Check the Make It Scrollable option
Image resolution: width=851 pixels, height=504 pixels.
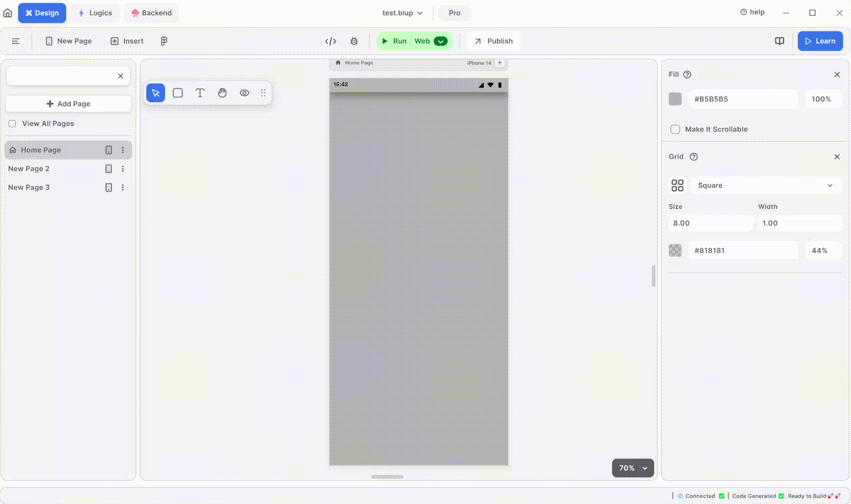[675, 129]
